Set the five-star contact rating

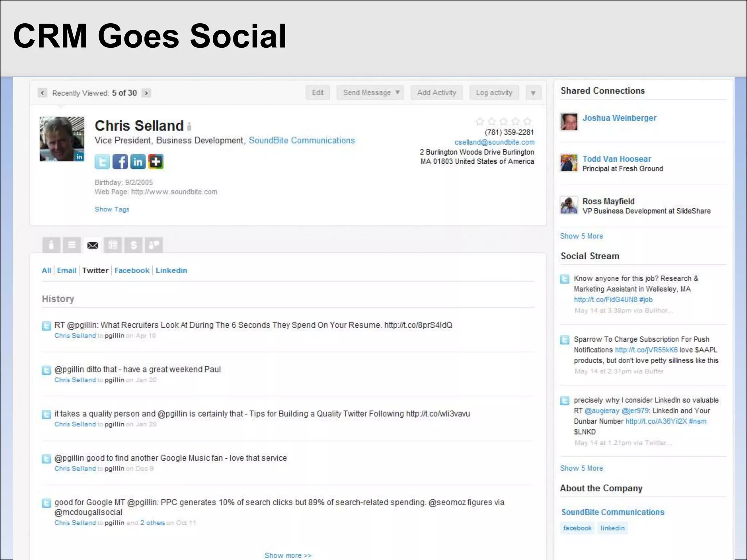pyautogui.click(x=527, y=121)
